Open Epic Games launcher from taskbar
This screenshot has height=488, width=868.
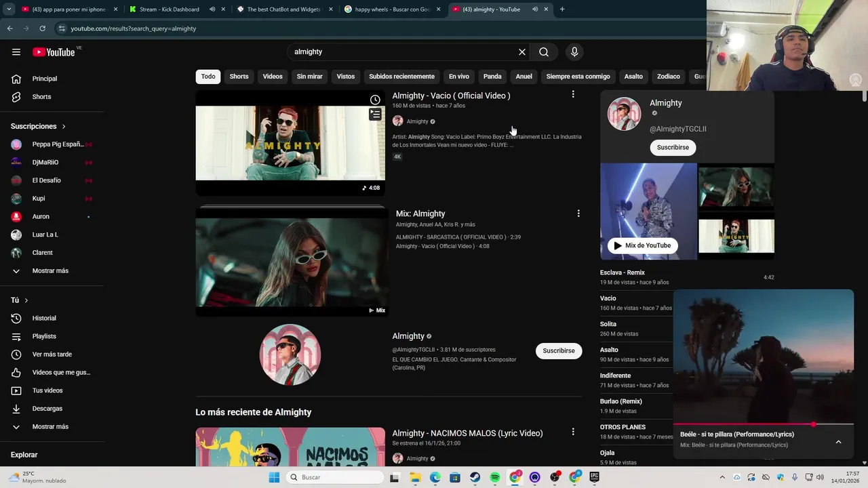(595, 477)
